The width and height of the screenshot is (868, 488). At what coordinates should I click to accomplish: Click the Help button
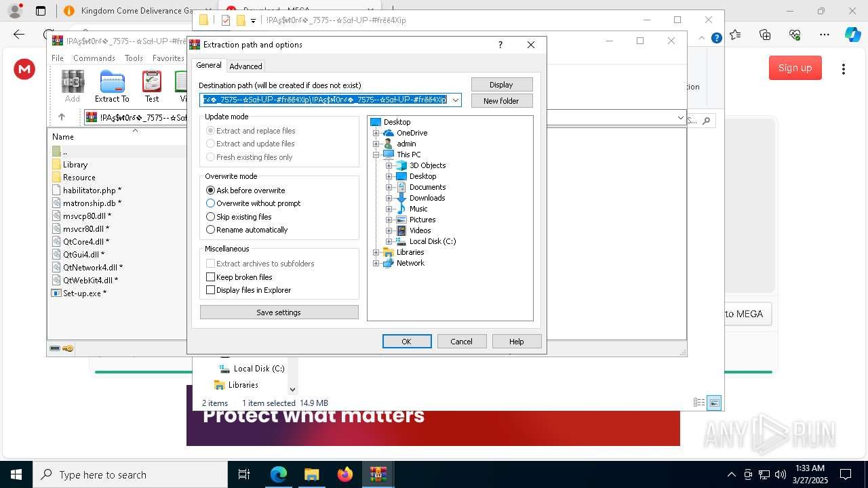[517, 342]
